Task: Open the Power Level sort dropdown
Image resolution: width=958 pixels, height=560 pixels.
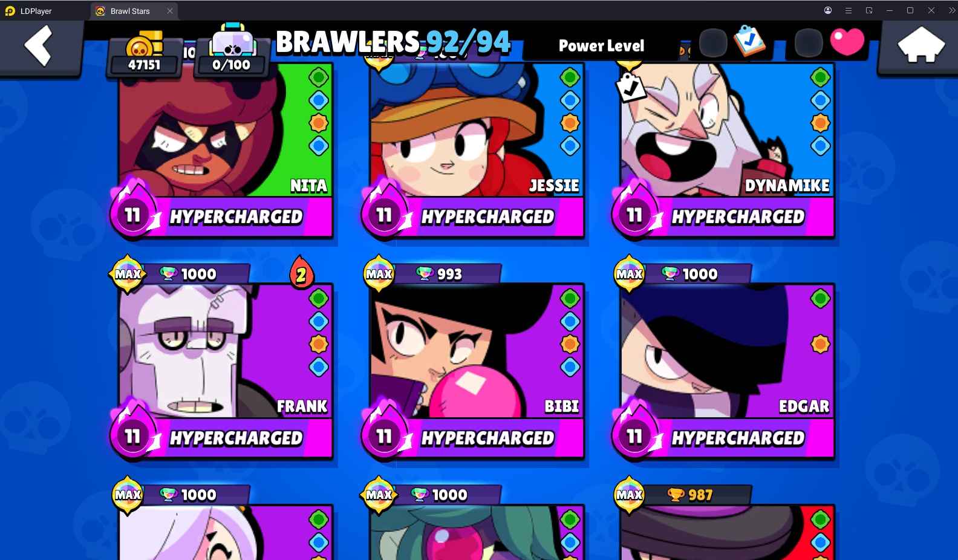Action: (x=601, y=46)
